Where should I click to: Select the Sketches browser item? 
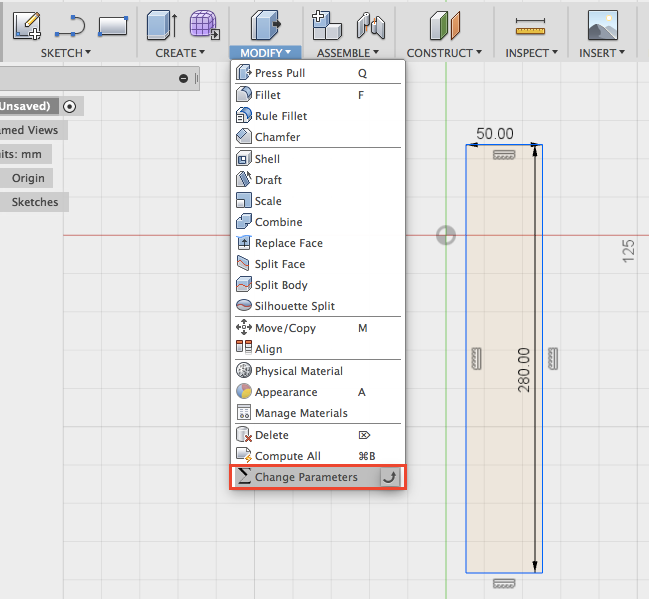point(35,202)
